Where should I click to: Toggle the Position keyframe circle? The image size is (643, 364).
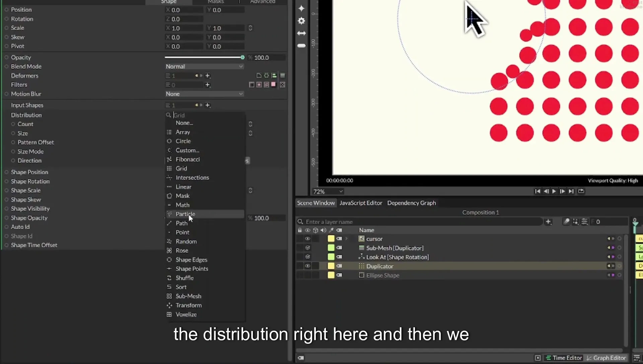[x=6, y=10]
